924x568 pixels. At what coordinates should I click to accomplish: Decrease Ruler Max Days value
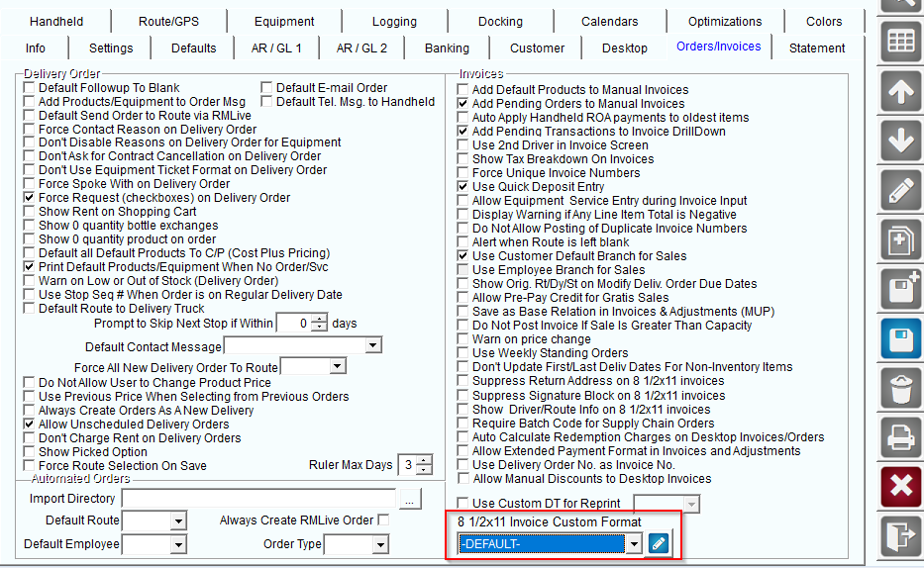[424, 469]
